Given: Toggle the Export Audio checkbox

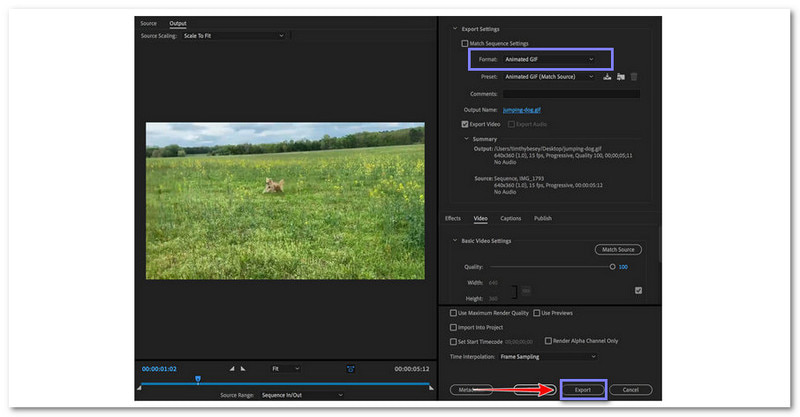Looking at the screenshot, I should coord(511,124).
